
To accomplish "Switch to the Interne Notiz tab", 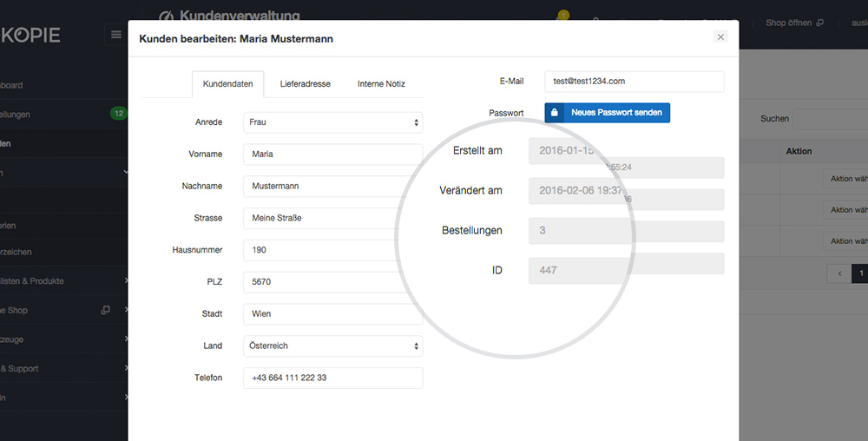I will click(381, 84).
